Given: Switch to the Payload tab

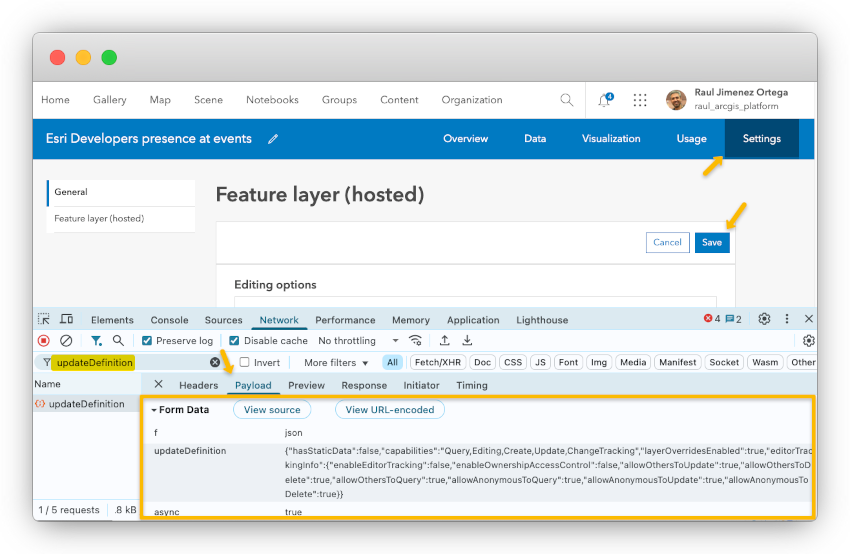Looking at the screenshot, I should click(253, 385).
